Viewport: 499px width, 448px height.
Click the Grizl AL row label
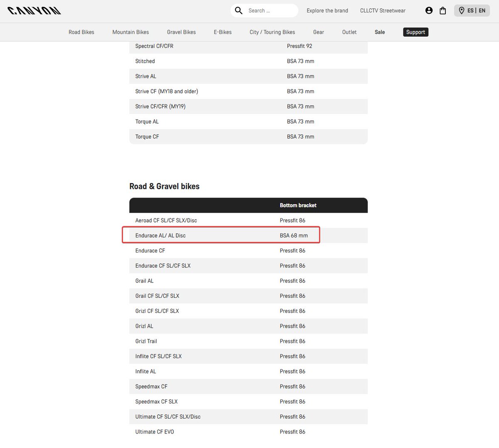click(144, 326)
